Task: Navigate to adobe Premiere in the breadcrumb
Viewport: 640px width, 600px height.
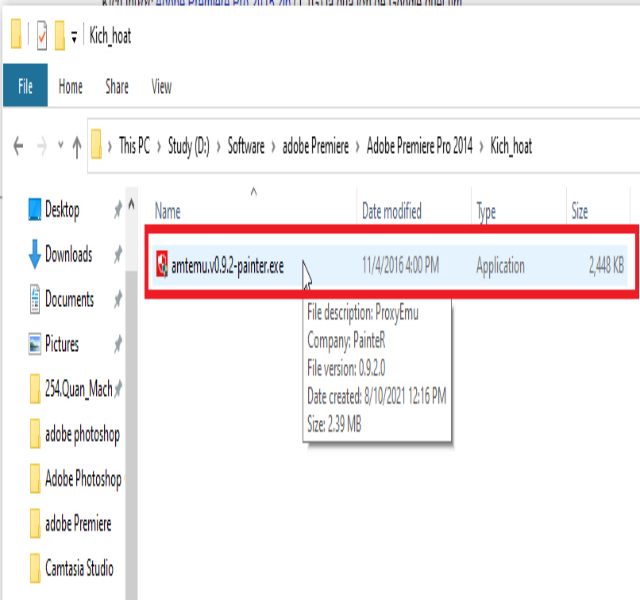Action: tap(316, 146)
